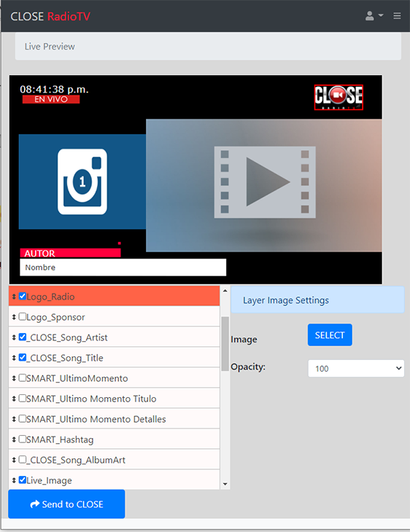This screenshot has height=532, width=410.
Task: Click the SELECT image button
Action: 330,335
